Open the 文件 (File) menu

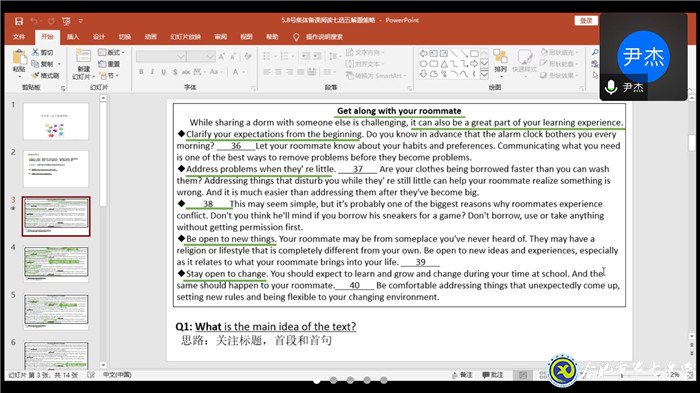pyautogui.click(x=19, y=37)
